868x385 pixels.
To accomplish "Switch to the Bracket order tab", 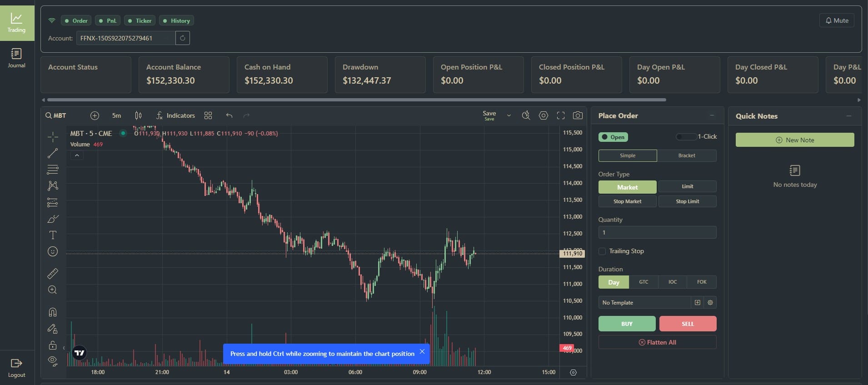I will click(686, 155).
